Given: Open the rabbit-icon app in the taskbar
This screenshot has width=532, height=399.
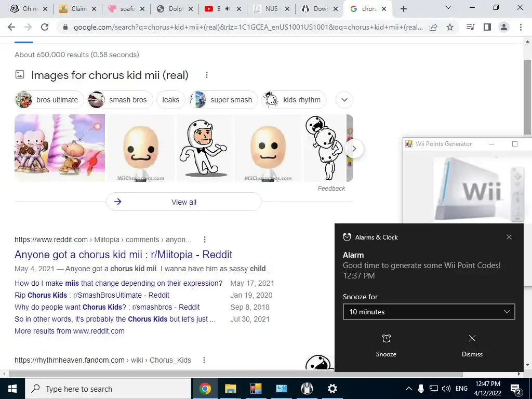Looking at the screenshot, I should coord(307,389).
